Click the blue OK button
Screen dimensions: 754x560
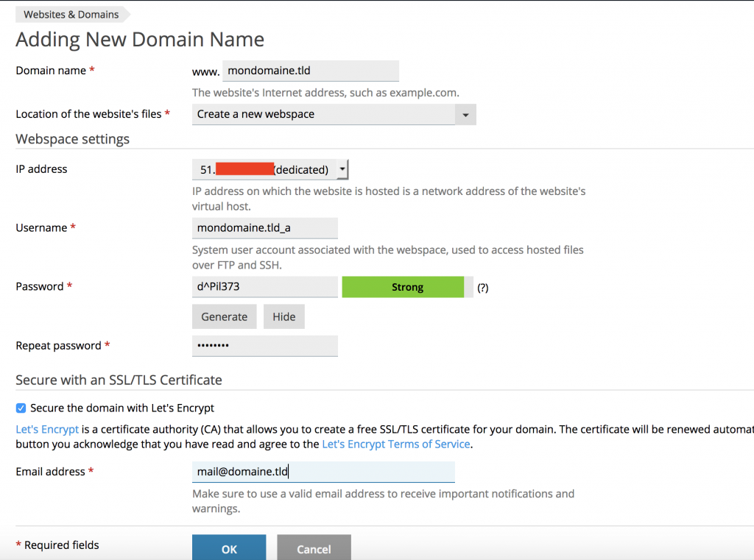coord(229,548)
